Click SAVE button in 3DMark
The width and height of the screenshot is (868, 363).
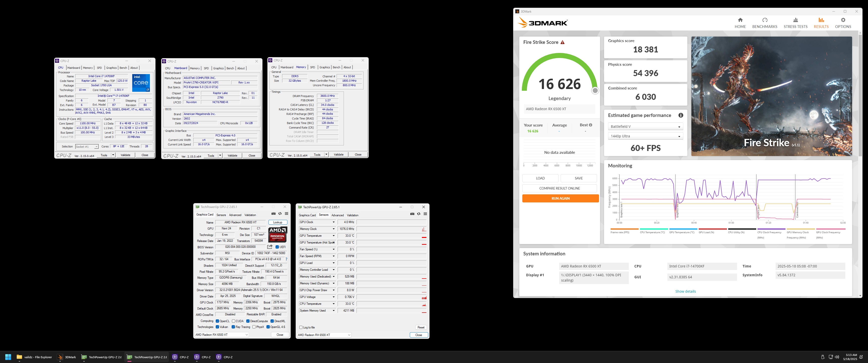tap(579, 178)
